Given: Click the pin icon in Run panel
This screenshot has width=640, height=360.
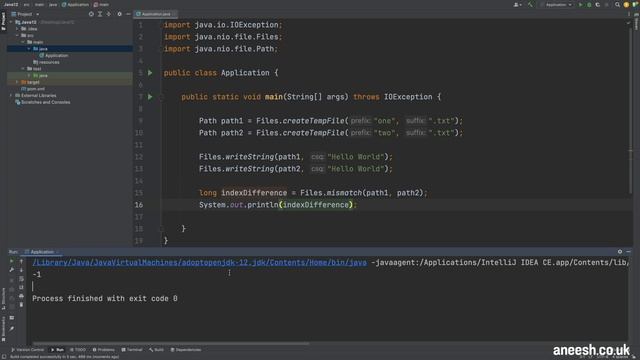Looking at the screenshot, I should 11,328.
